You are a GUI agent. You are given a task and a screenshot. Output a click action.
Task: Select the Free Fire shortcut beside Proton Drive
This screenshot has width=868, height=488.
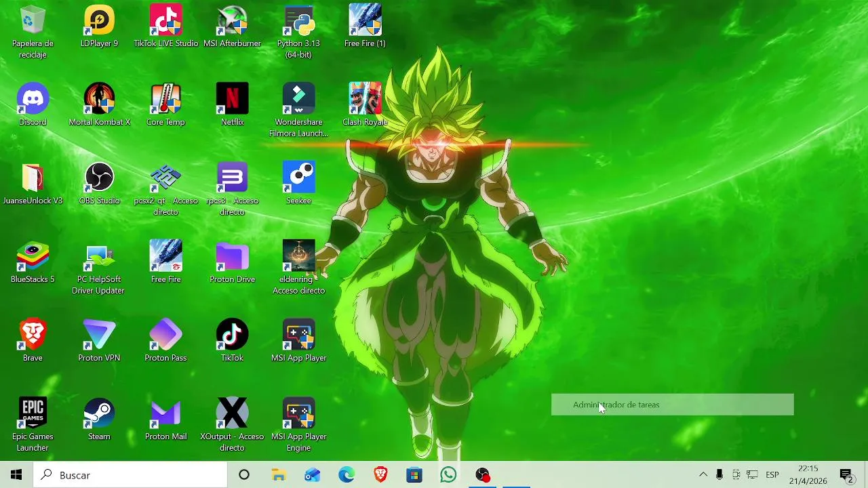point(166,262)
